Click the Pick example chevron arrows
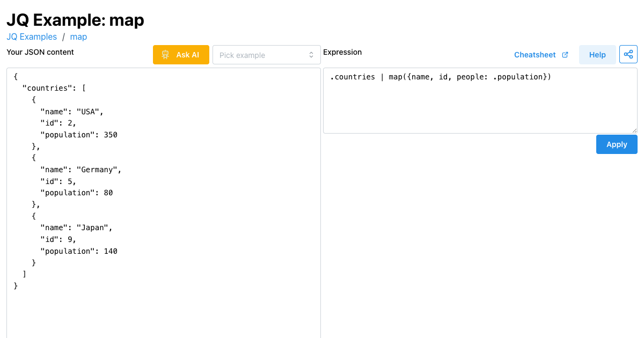The width and height of the screenshot is (644, 338). coord(311,55)
